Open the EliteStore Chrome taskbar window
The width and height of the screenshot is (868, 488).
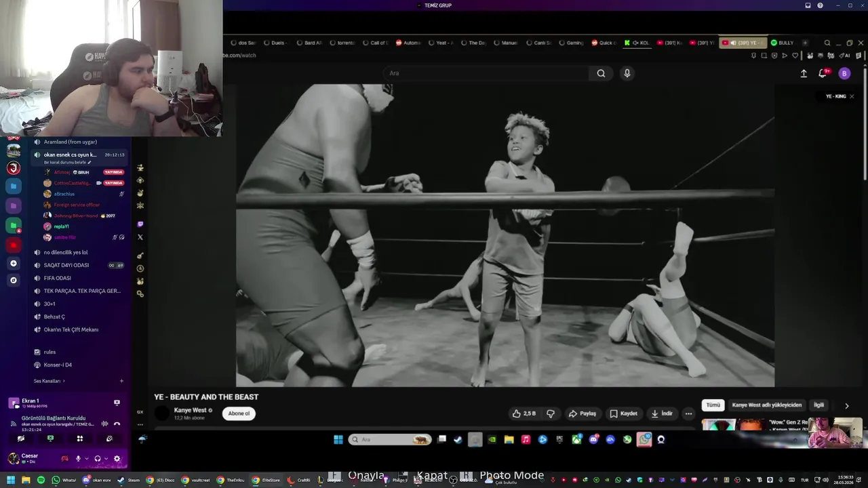click(x=266, y=480)
